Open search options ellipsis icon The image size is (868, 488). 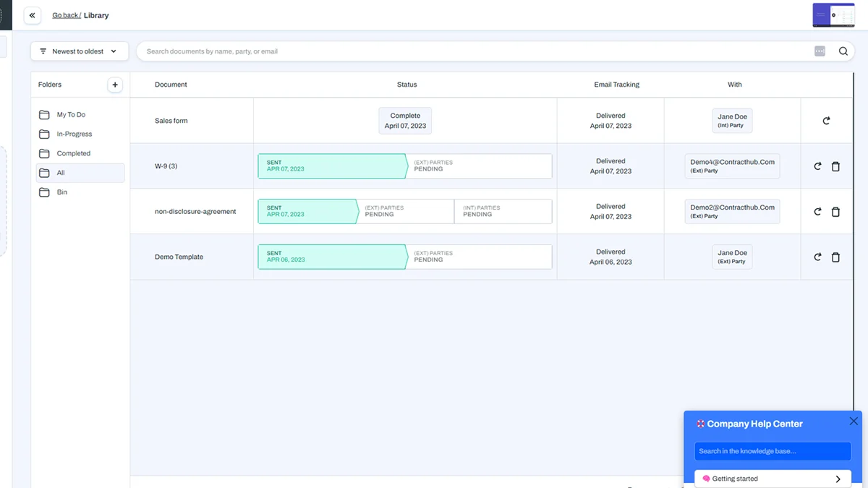[x=820, y=51]
